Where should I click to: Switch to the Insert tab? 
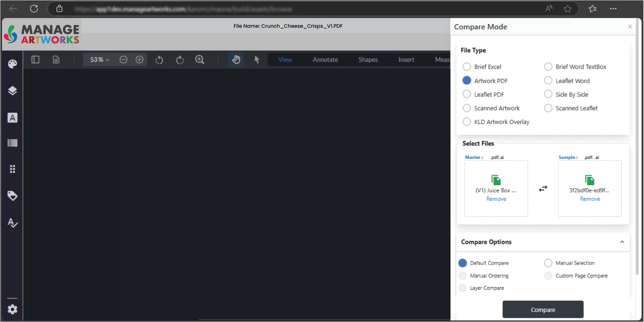pos(406,60)
